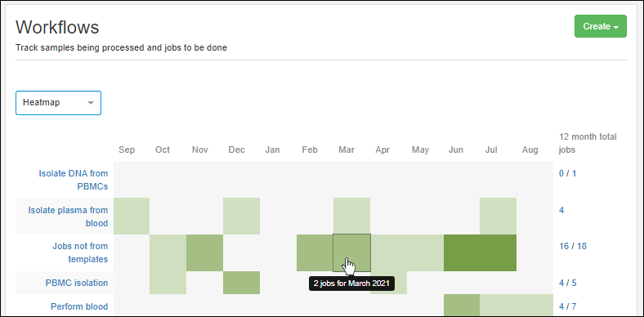Select November cell in Jobs not from templates
Screen dimensions: 644x317
click(x=204, y=253)
